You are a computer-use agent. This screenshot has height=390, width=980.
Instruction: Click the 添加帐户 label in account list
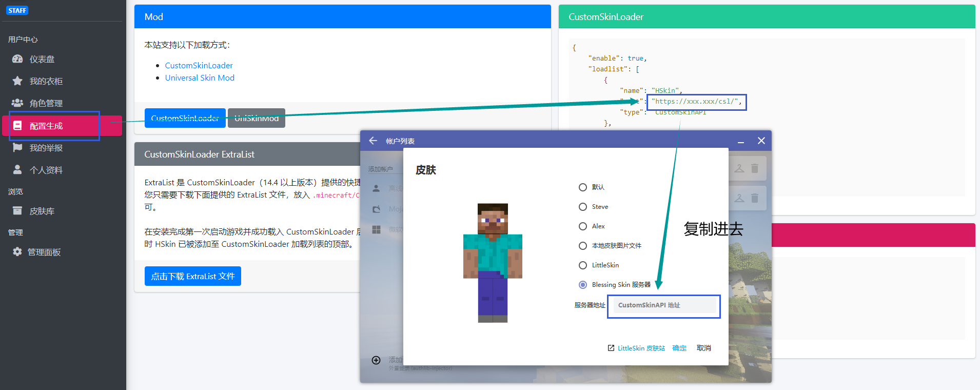coord(380,169)
